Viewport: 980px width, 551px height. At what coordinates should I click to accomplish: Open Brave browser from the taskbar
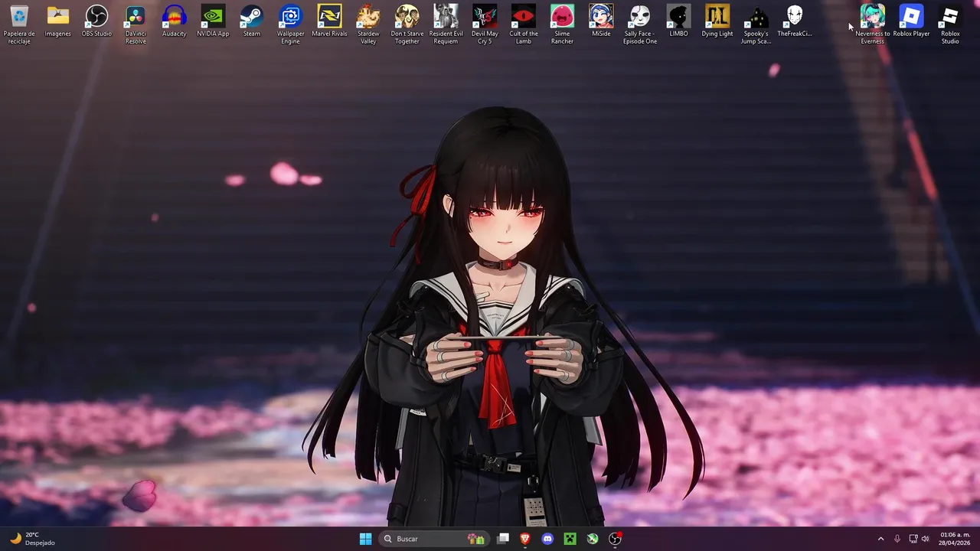point(525,539)
